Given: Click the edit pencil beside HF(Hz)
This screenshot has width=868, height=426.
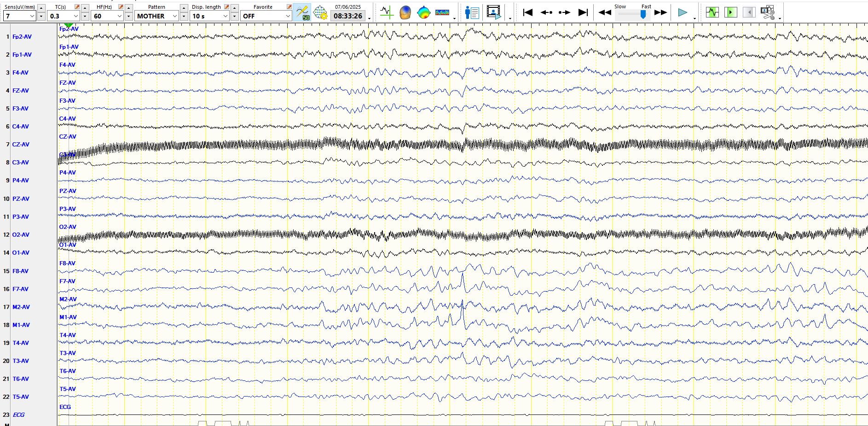Looking at the screenshot, I should (x=121, y=7).
